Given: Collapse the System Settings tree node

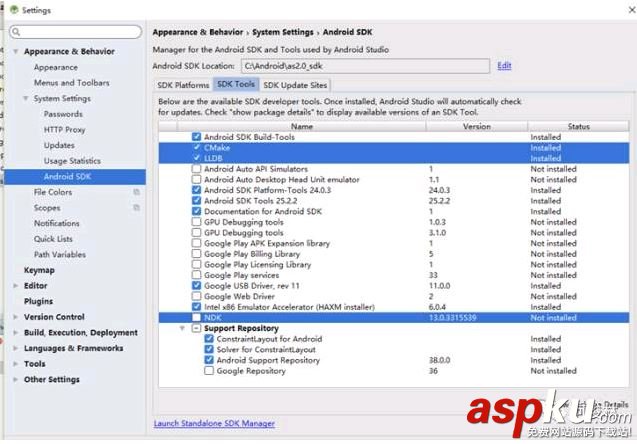Looking at the screenshot, I should tap(26, 98).
